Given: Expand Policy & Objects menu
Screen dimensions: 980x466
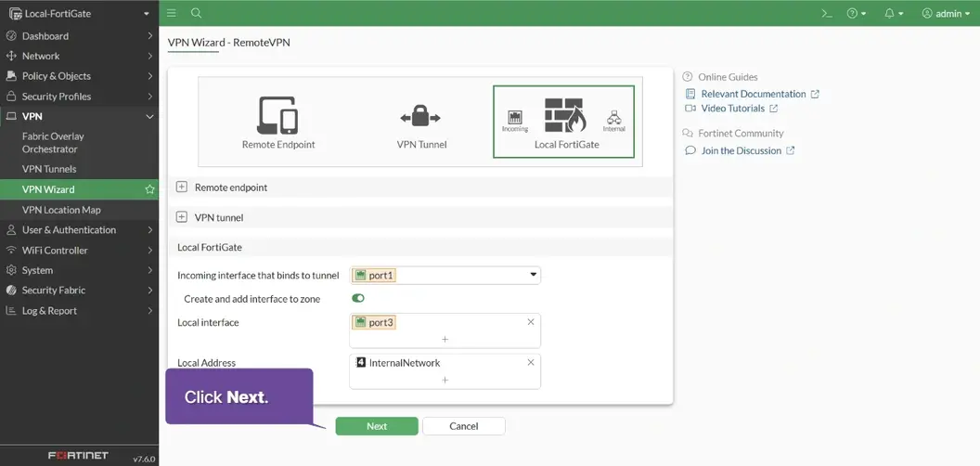Looking at the screenshot, I should coord(80,76).
